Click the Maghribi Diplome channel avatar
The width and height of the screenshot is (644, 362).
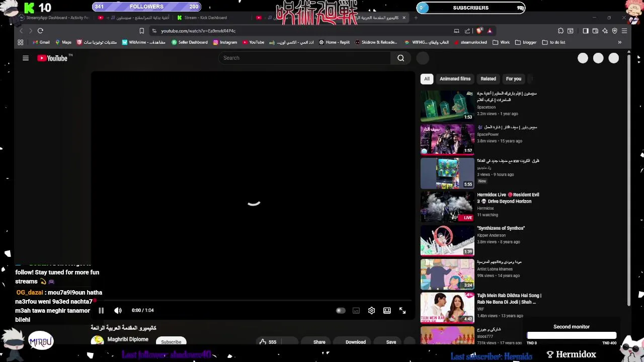(97, 341)
